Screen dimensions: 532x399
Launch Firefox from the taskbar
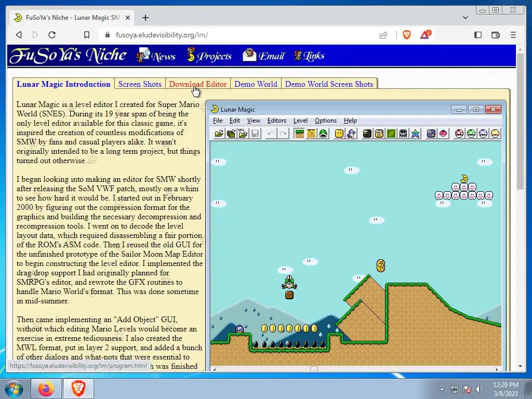pos(46,389)
